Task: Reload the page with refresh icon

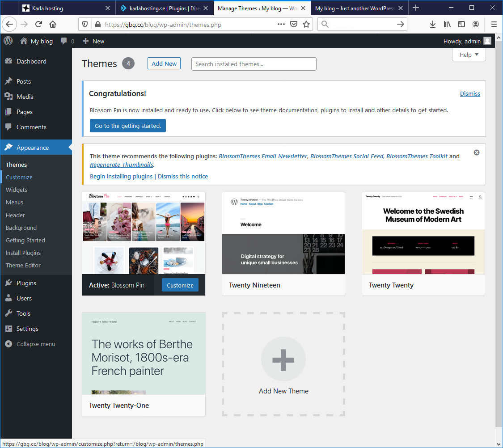Action: point(39,25)
